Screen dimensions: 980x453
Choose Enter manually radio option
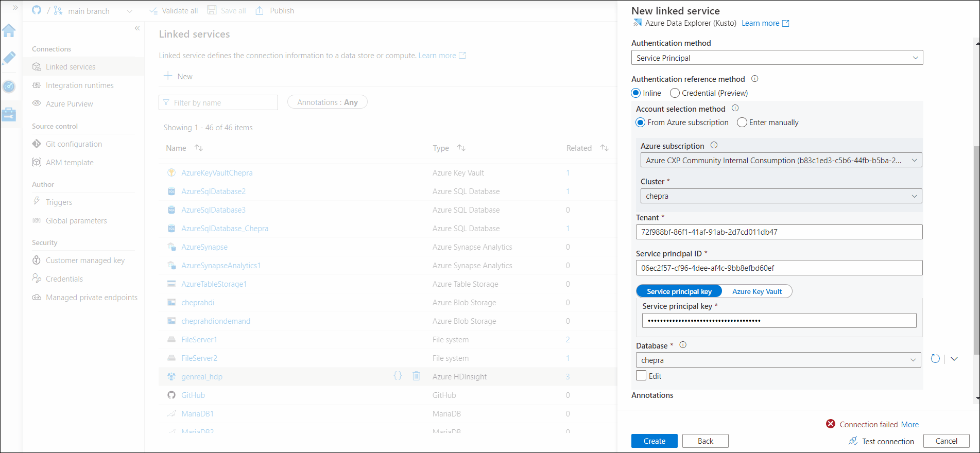742,123
